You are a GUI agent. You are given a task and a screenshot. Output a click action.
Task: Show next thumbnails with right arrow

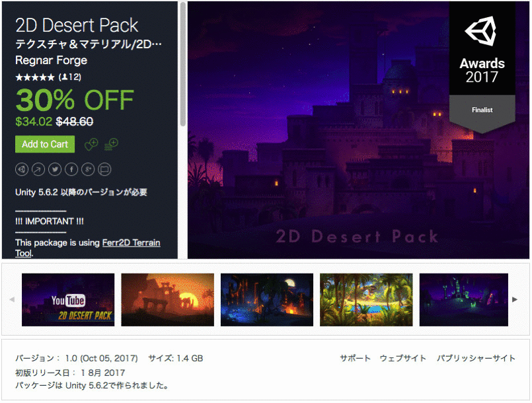515,299
